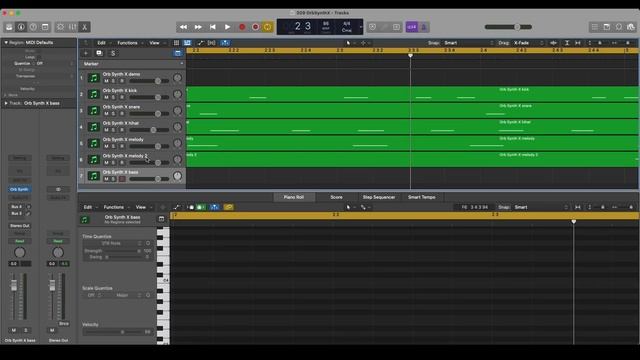The image size is (640, 360).
Task: Select the Orb Synth X kick region
Action: (x=412, y=94)
